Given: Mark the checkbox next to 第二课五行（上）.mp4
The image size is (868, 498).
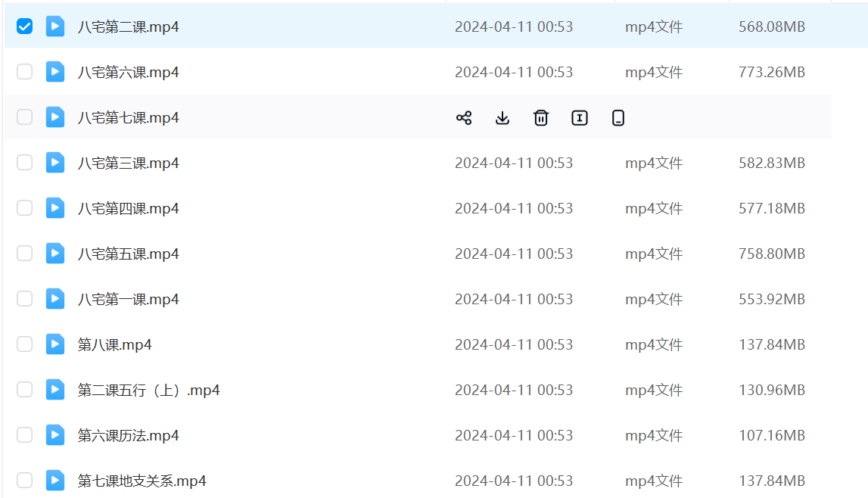Looking at the screenshot, I should [x=25, y=390].
